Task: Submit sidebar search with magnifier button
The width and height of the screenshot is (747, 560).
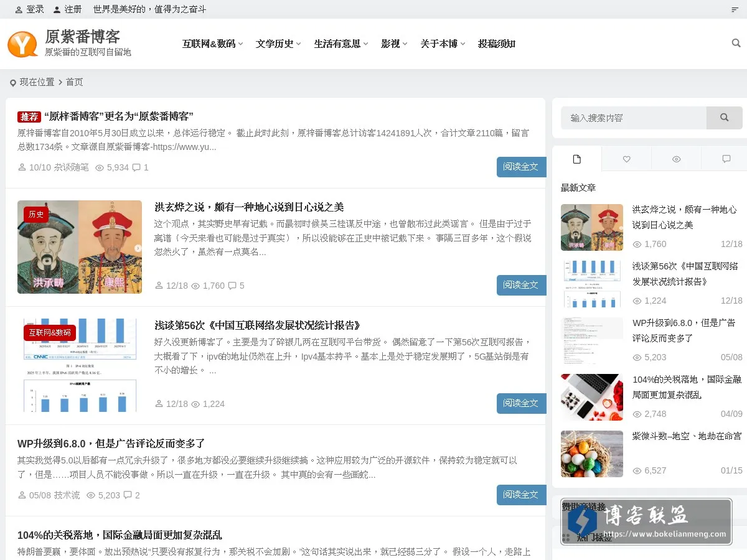Action: (725, 118)
